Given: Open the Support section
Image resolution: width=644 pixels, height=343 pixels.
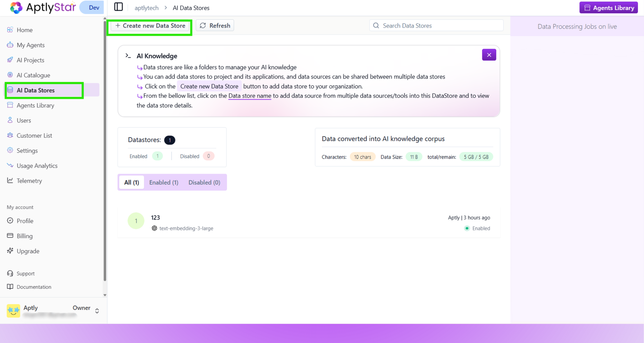Looking at the screenshot, I should [25, 273].
